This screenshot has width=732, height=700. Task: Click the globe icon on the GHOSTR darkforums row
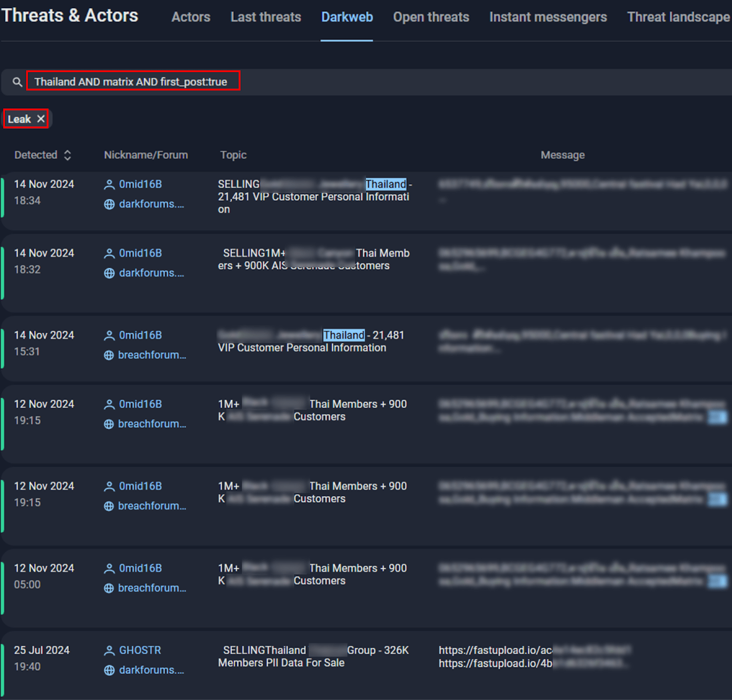pos(109,670)
